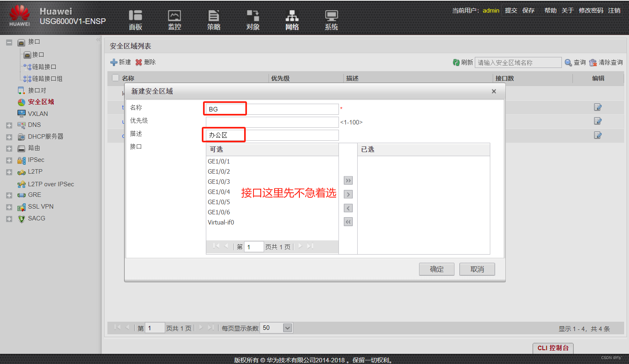
Task: Select Virtual-if0 in available list
Action: pos(221,222)
